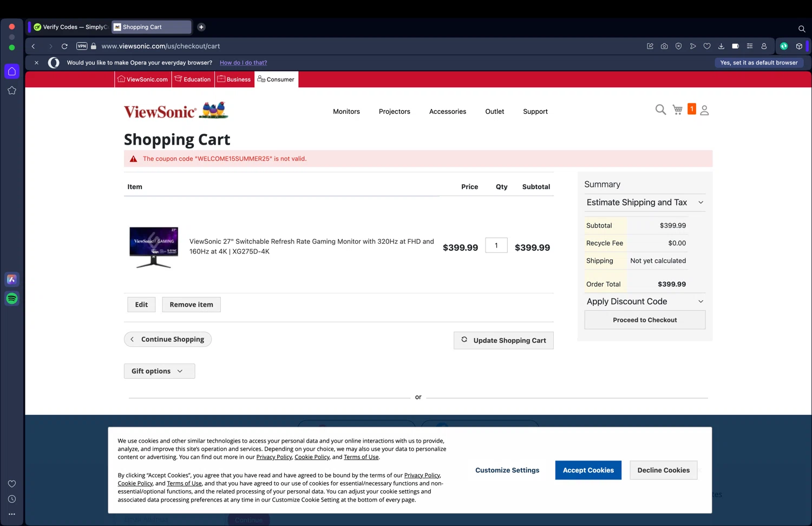Open a new tab with plus button
812x526 pixels.
pos(201,27)
